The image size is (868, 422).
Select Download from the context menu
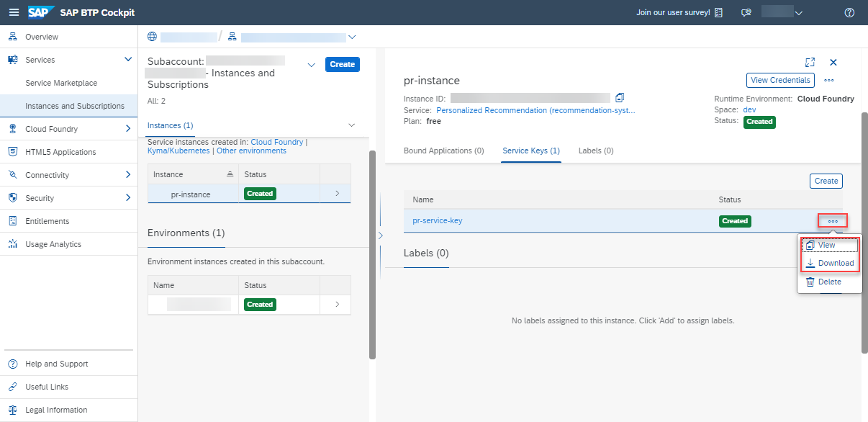pos(829,264)
